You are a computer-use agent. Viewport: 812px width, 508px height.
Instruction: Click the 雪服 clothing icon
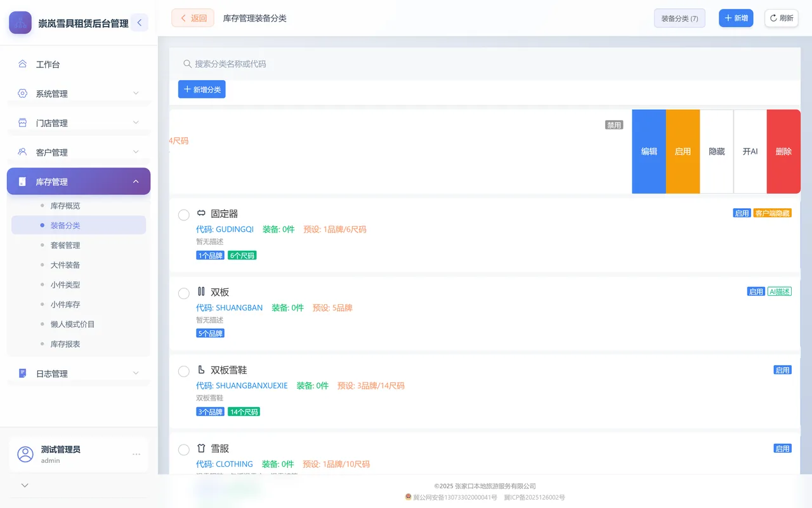(x=202, y=448)
